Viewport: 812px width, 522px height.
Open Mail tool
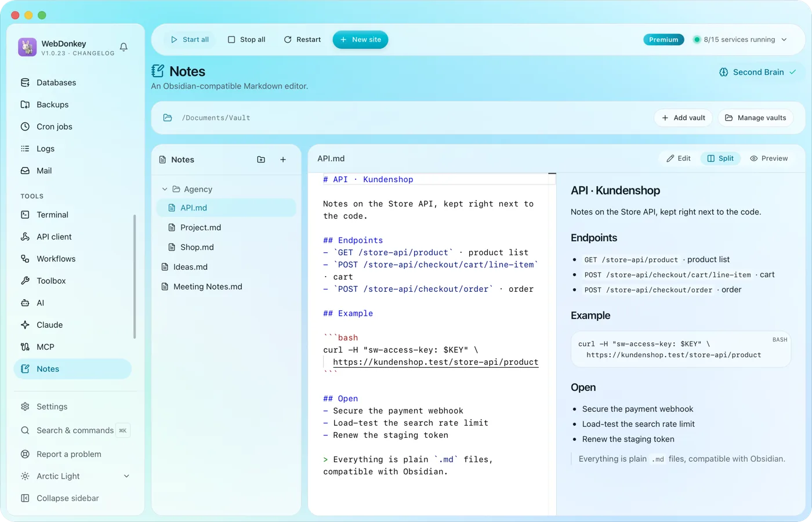(72, 171)
